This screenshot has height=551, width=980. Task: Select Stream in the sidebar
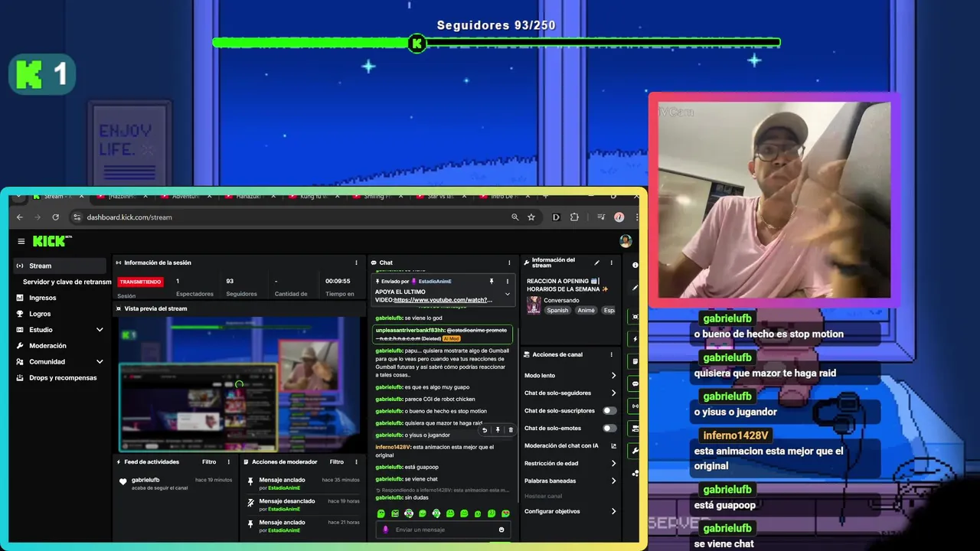coord(60,266)
